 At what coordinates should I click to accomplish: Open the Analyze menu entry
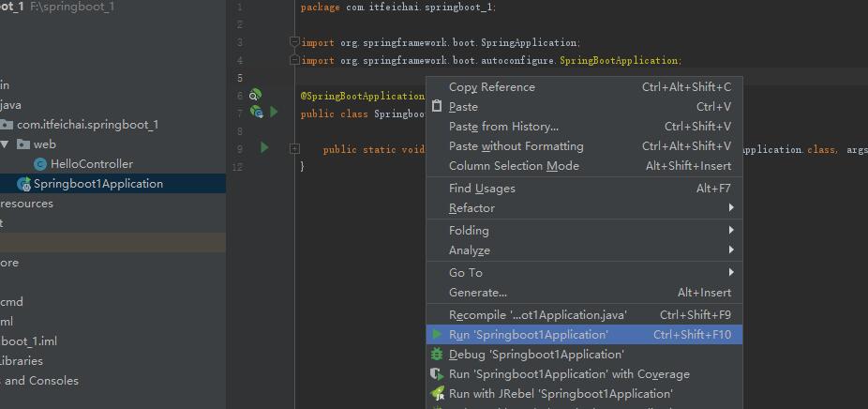pos(584,250)
